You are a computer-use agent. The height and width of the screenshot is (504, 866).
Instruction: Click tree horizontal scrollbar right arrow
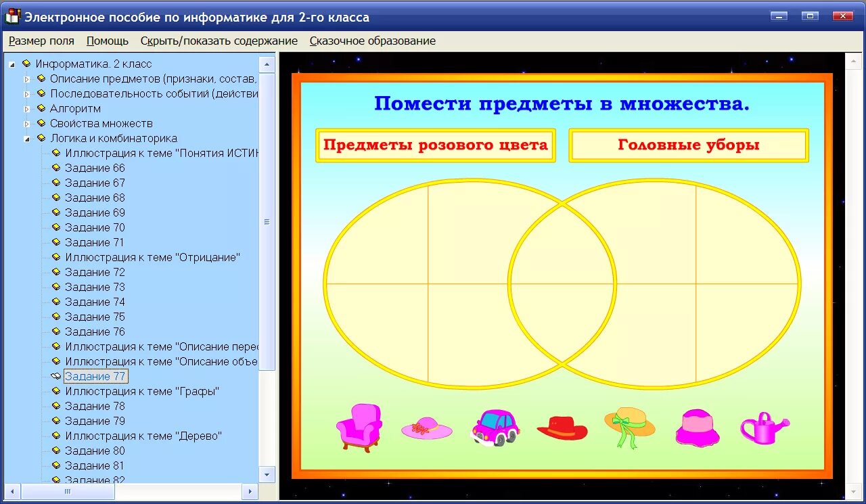coord(250,491)
